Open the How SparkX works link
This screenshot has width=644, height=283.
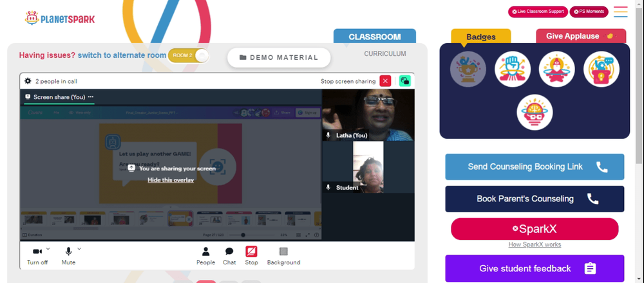point(535,245)
